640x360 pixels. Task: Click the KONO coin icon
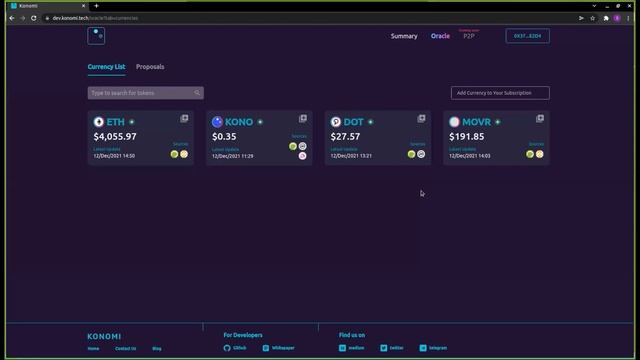click(x=217, y=122)
